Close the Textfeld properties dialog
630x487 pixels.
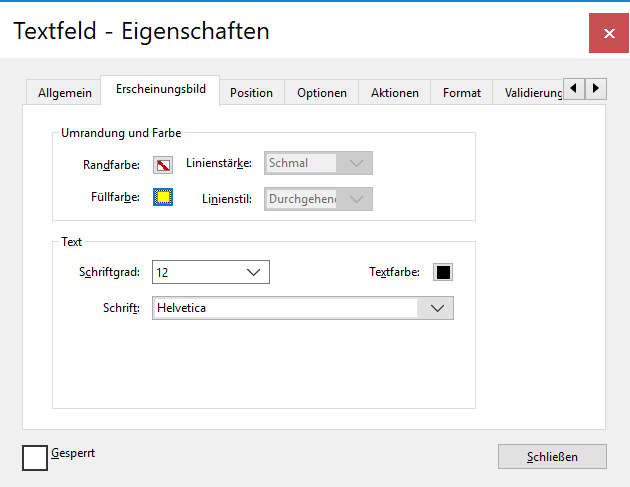609,33
